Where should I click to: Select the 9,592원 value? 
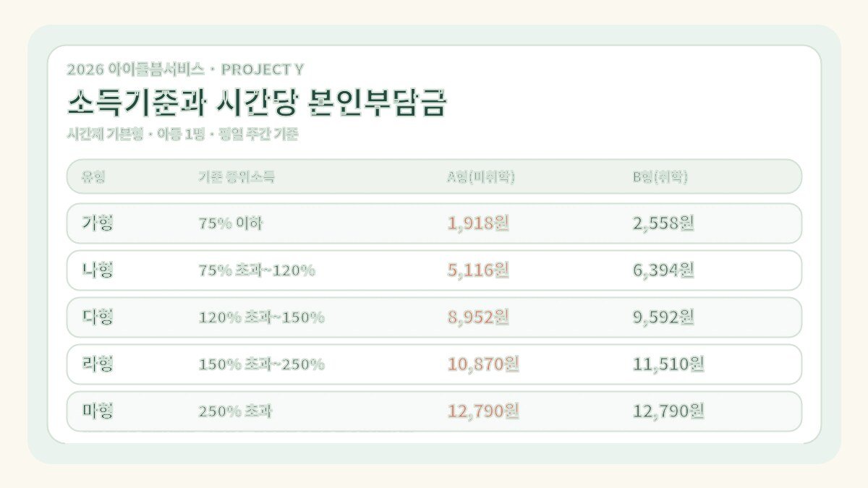(663, 317)
